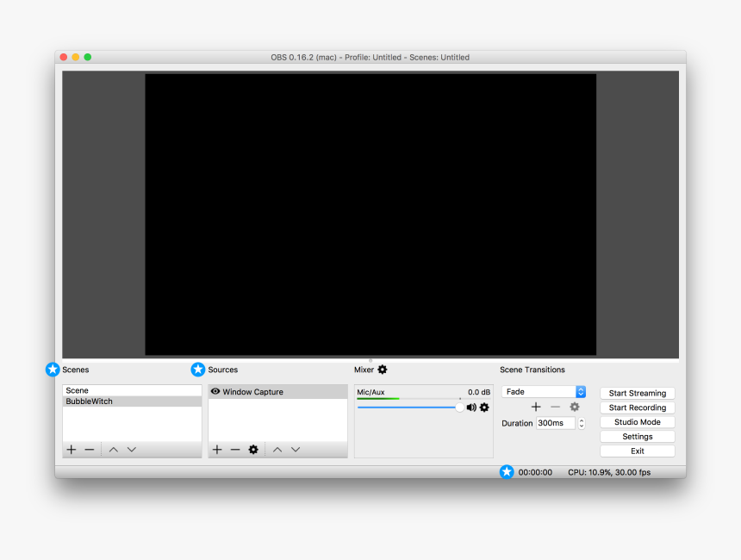Click the CPU usage status text
Screen dimensions: 741x560
point(609,472)
